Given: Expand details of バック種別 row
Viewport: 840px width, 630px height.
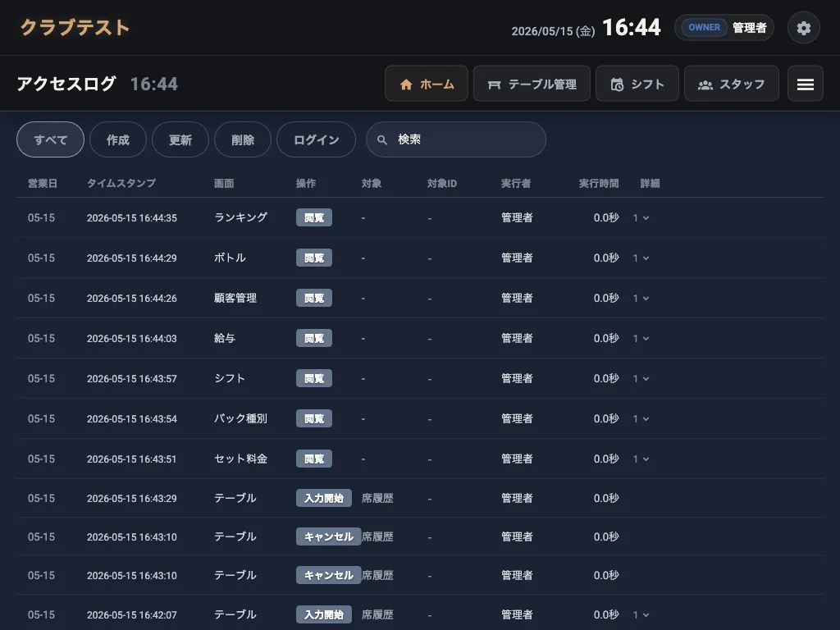Looking at the screenshot, I should point(641,419).
